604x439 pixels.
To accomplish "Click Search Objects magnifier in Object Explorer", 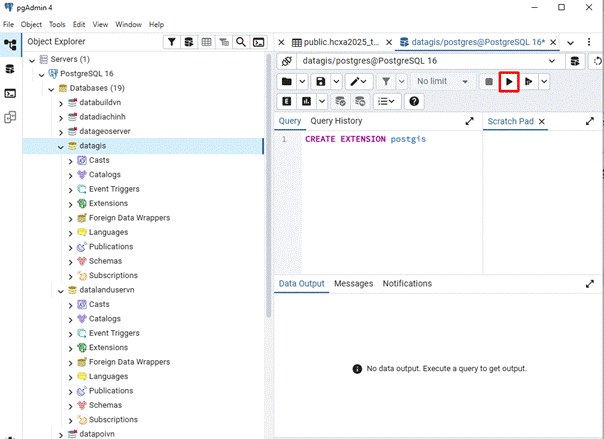I will click(x=240, y=42).
